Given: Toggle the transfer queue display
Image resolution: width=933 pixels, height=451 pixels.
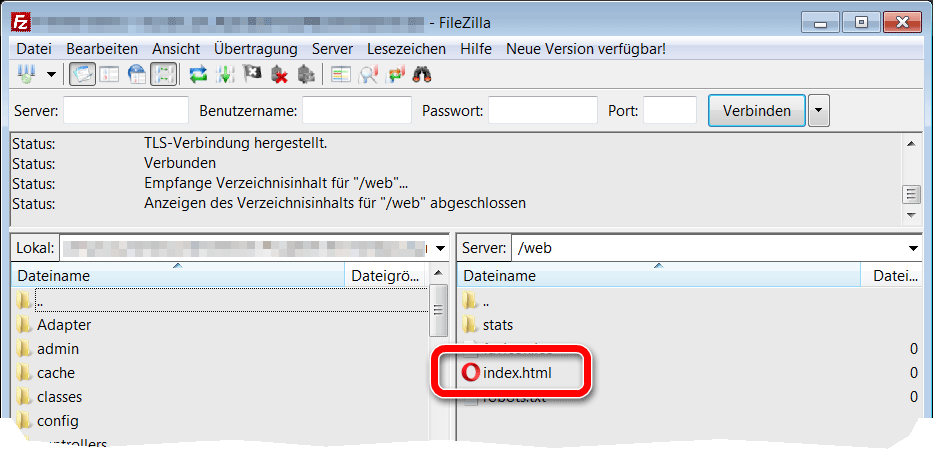Looking at the screenshot, I should coord(163,75).
